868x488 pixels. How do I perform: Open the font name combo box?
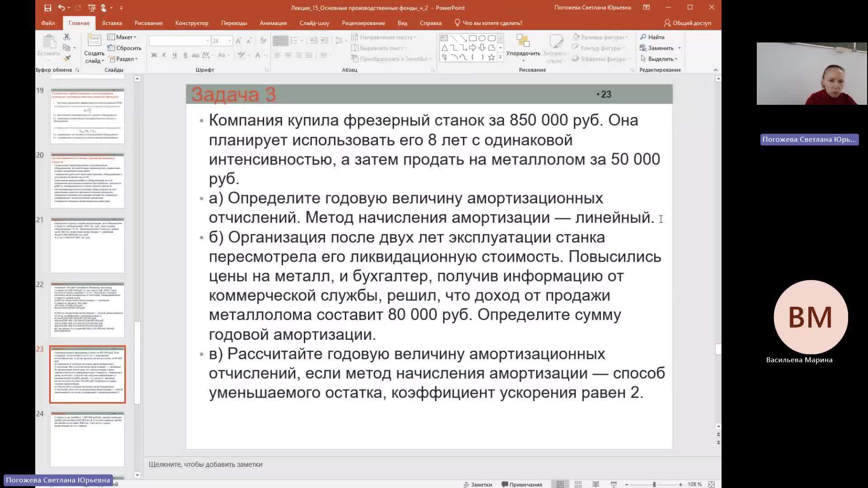pyautogui.click(x=179, y=41)
